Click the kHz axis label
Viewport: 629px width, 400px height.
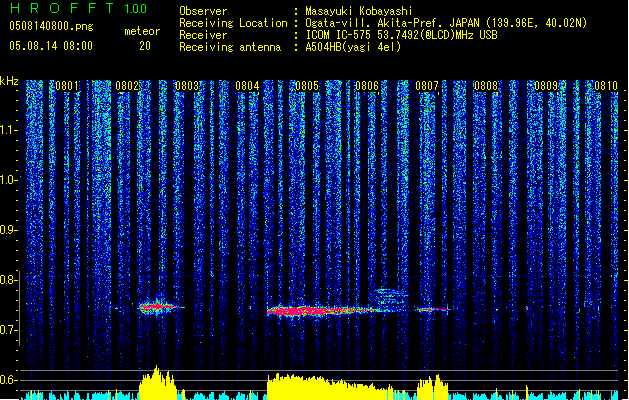tap(9, 81)
